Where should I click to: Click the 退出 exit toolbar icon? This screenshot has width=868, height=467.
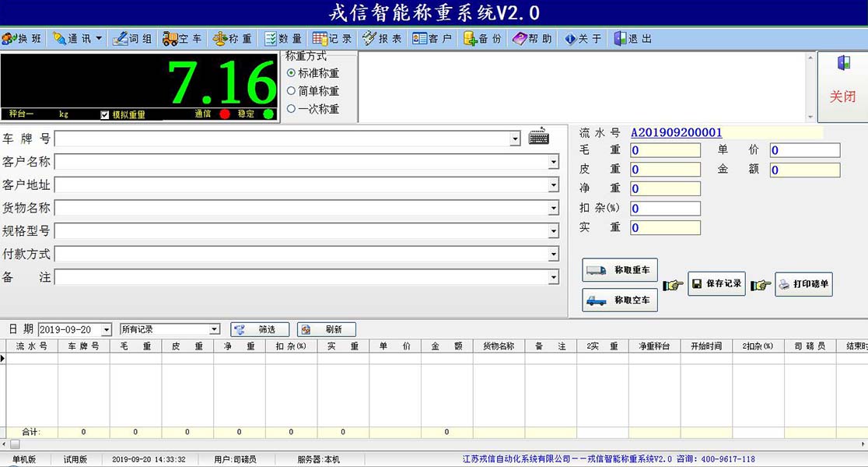click(620, 39)
